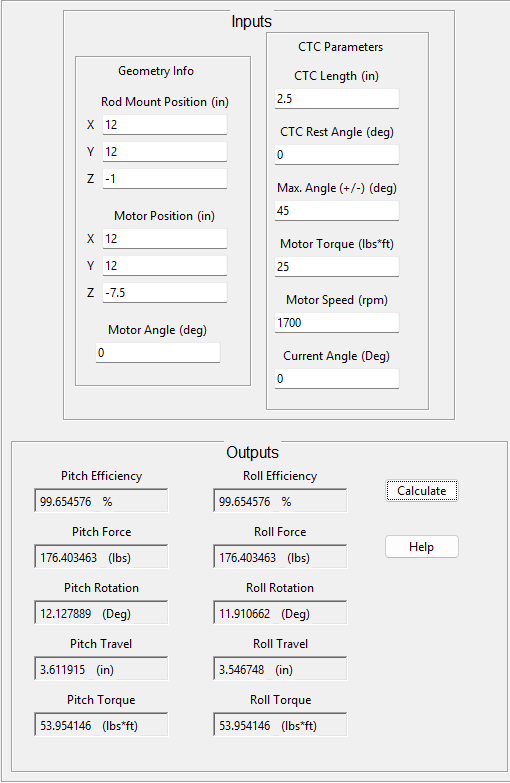Click the Roll Torque label

click(x=280, y=700)
